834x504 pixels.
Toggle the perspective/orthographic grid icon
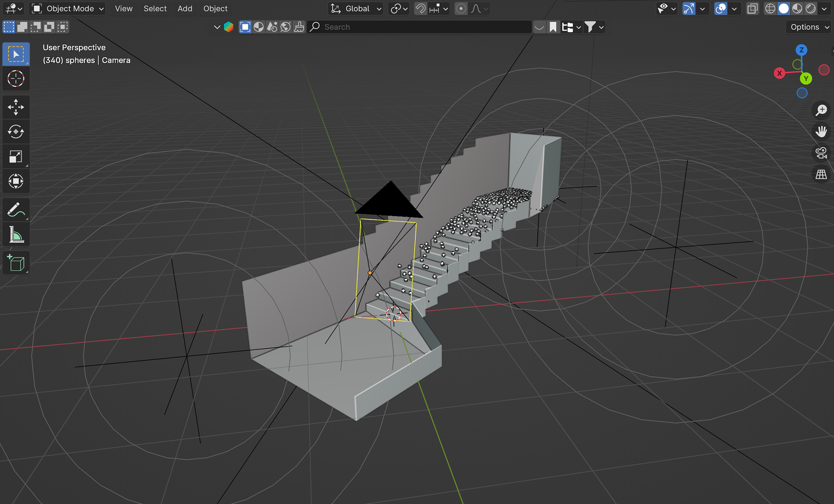coord(821,175)
